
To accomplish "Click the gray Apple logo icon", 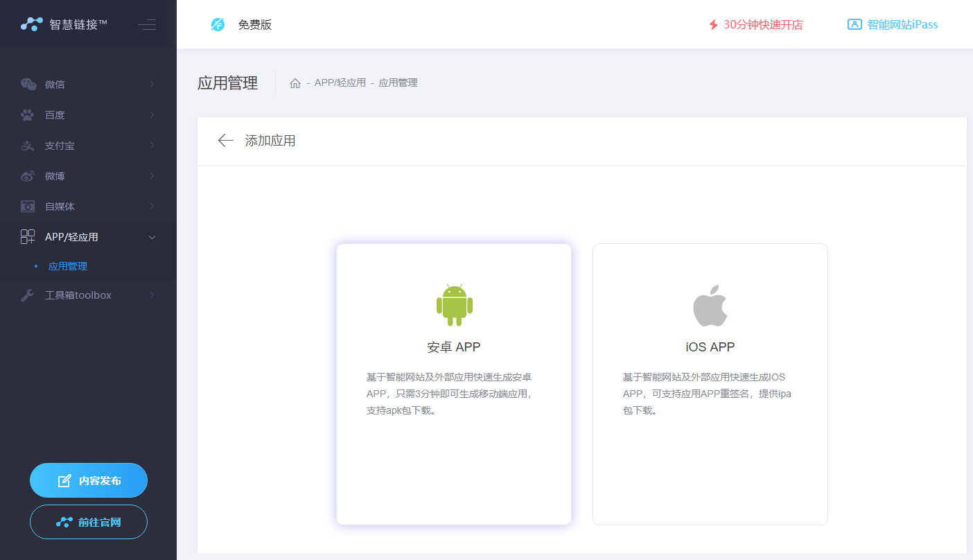I will point(710,306).
